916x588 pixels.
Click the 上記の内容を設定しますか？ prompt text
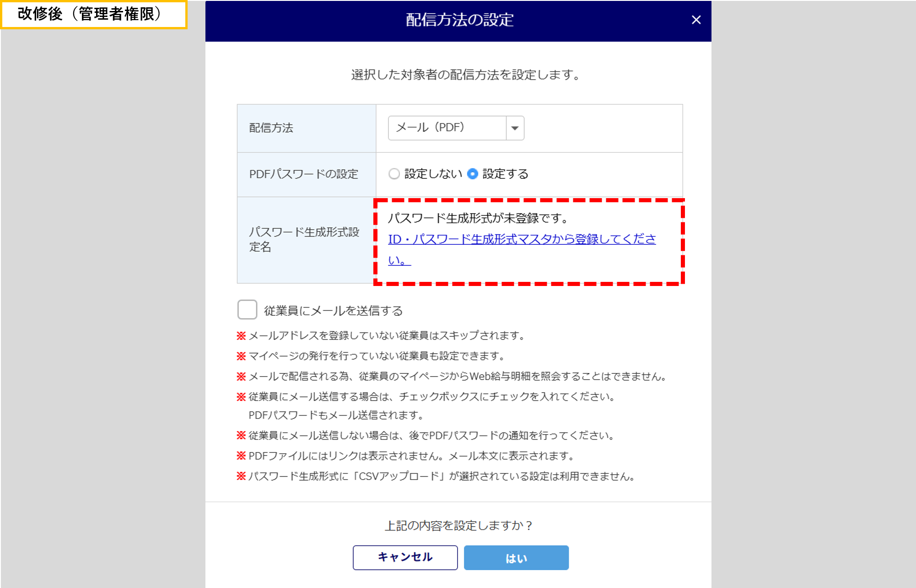click(x=458, y=525)
